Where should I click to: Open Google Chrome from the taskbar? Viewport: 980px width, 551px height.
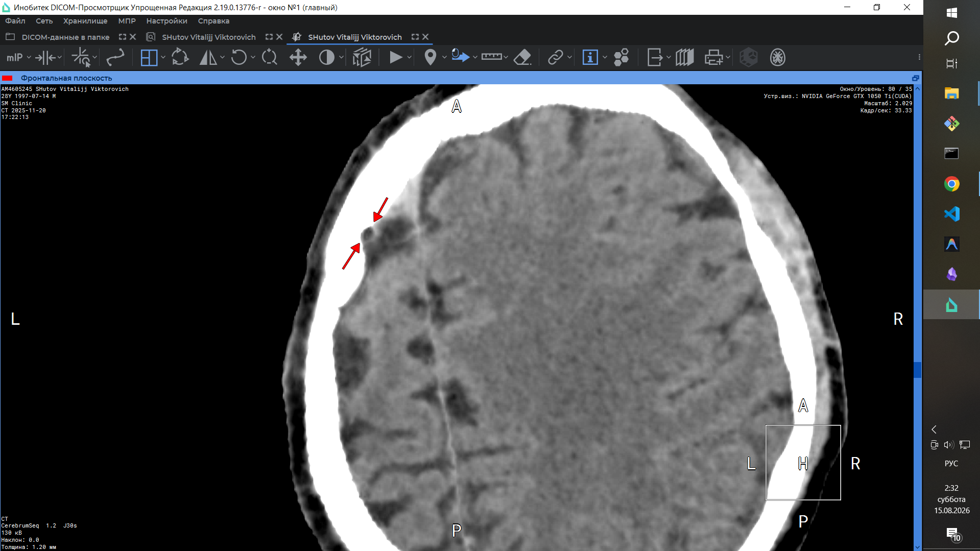pos(951,184)
